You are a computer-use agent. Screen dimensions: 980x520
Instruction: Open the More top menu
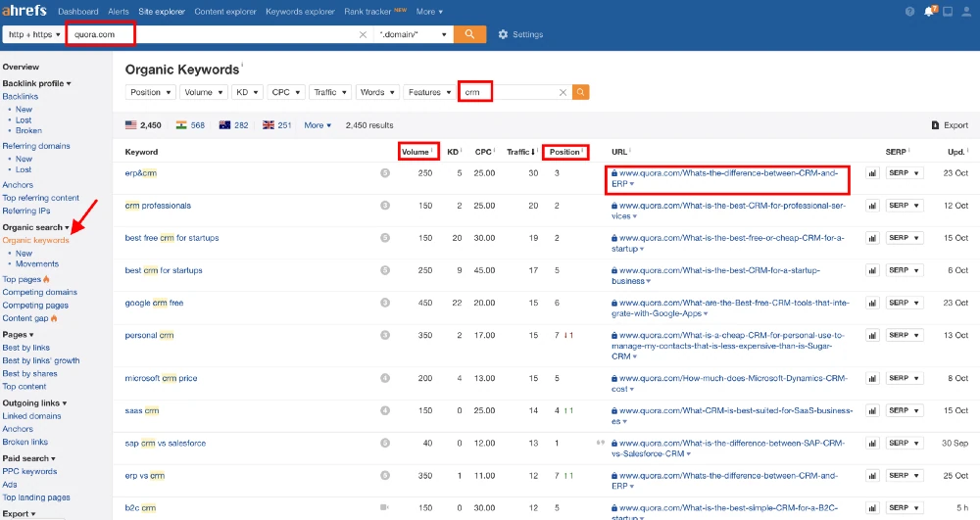pyautogui.click(x=429, y=11)
